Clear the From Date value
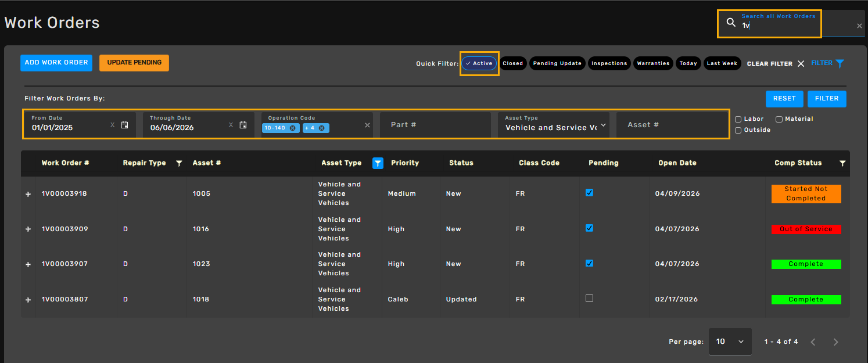This screenshot has width=868, height=363. click(x=113, y=125)
